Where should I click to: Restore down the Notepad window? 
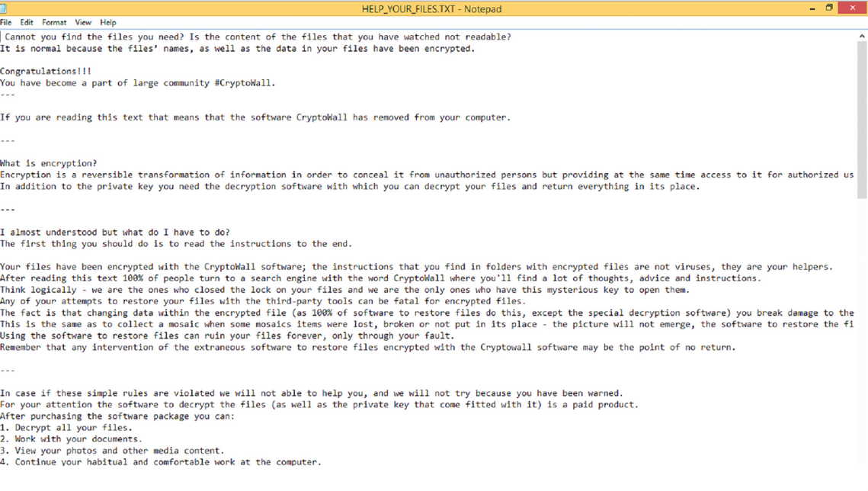click(828, 8)
